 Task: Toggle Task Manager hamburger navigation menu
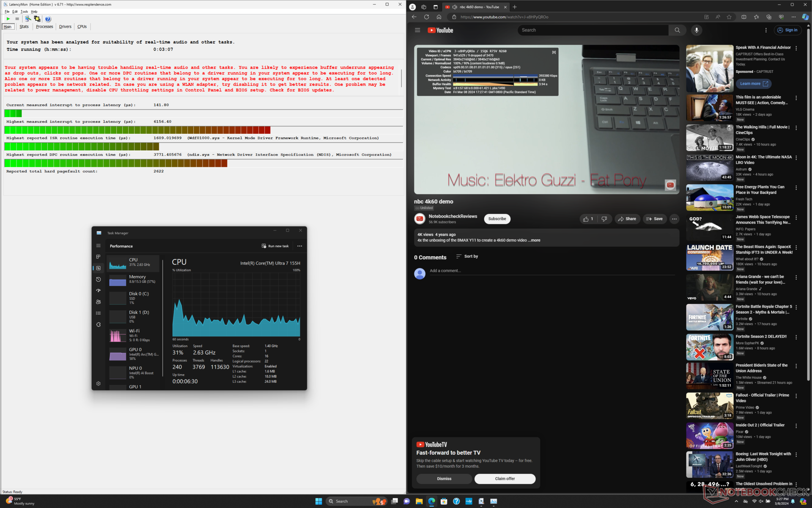pos(99,246)
